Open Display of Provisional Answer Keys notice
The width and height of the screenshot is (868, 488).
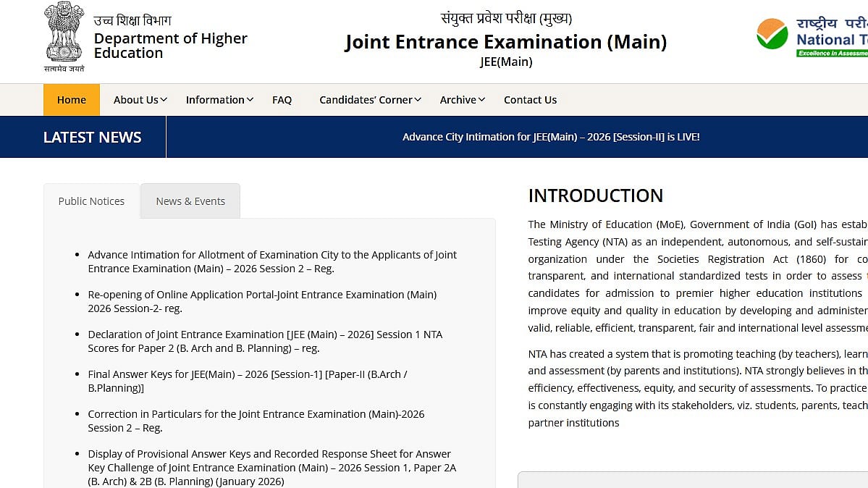[x=271, y=467]
